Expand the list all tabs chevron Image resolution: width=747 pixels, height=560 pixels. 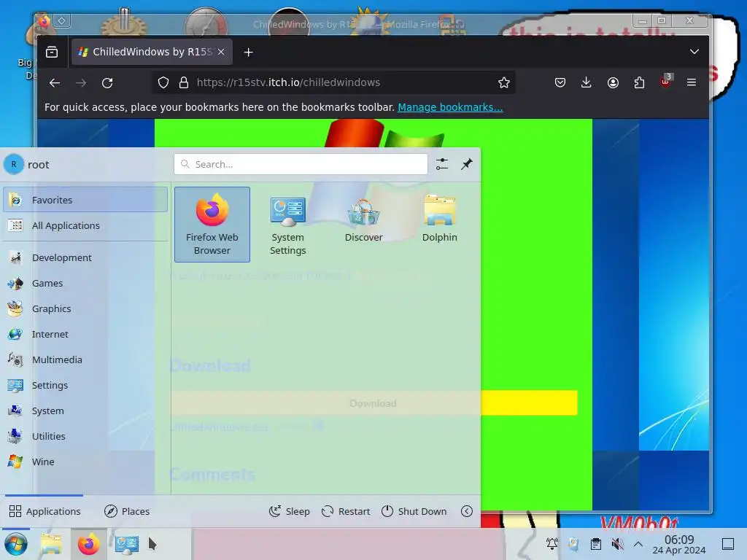(694, 52)
